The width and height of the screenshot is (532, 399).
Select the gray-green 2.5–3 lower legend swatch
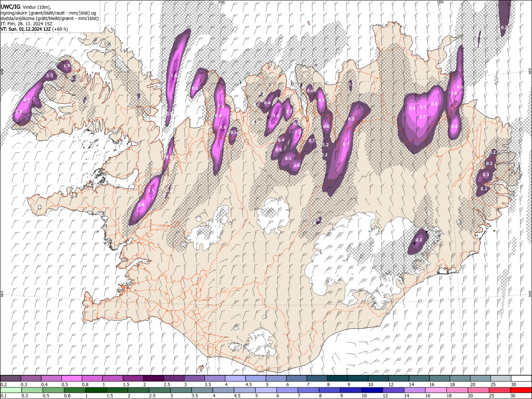(x=160, y=390)
